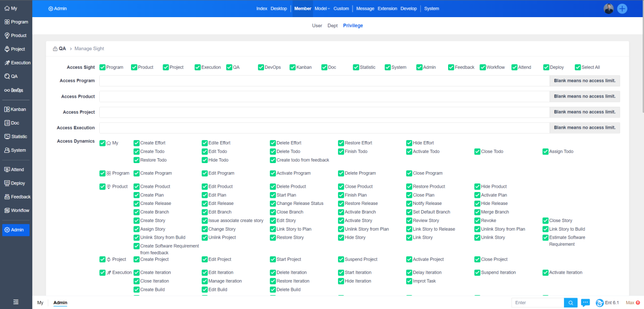Open the Access Product selection field
644x309 pixels.
[x=324, y=97]
